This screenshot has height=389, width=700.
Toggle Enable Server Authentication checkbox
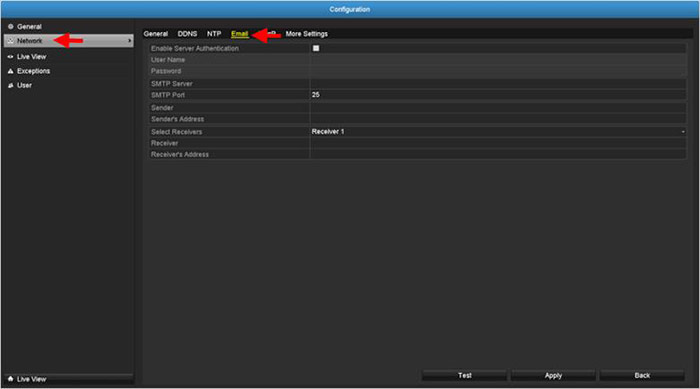pos(316,48)
